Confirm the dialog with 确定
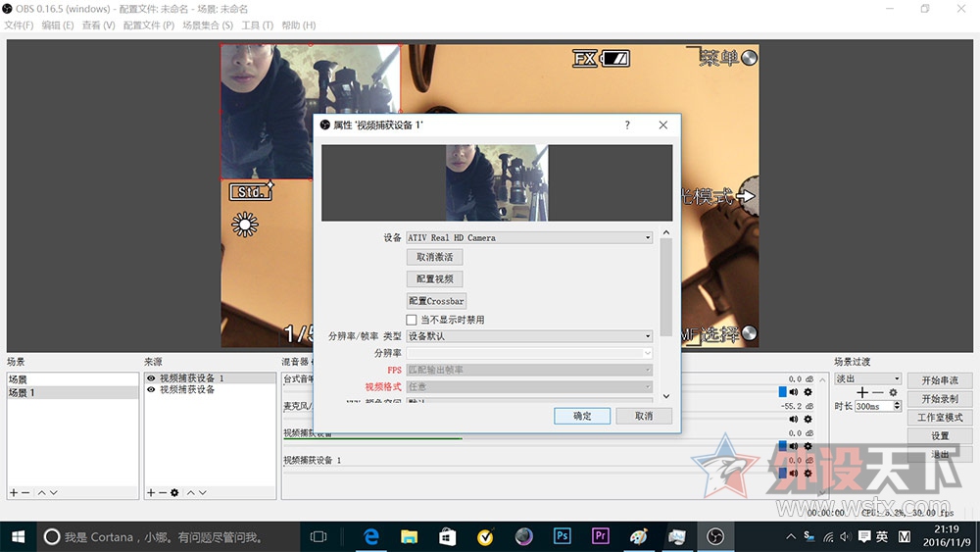The height and width of the screenshot is (552, 980). 582,416
